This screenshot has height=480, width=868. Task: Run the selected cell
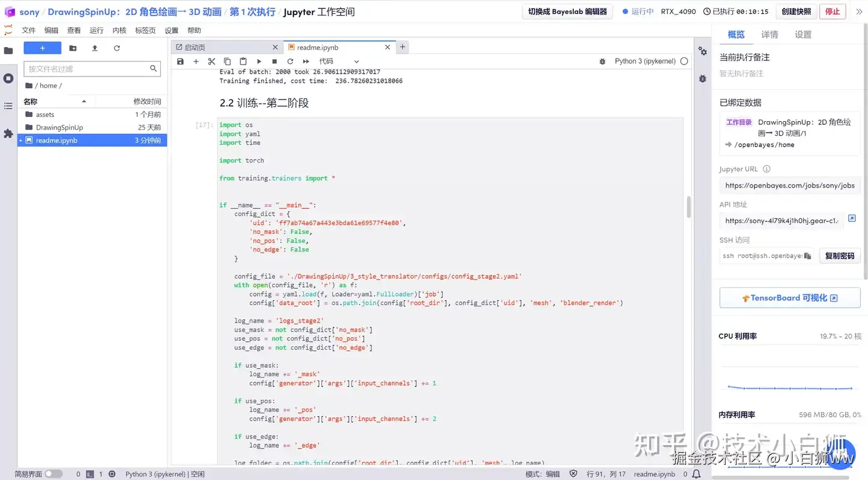259,62
